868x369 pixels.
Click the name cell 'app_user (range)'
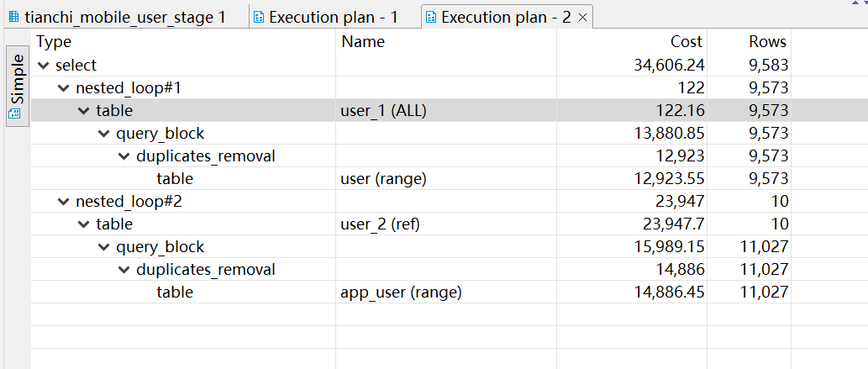(x=401, y=293)
